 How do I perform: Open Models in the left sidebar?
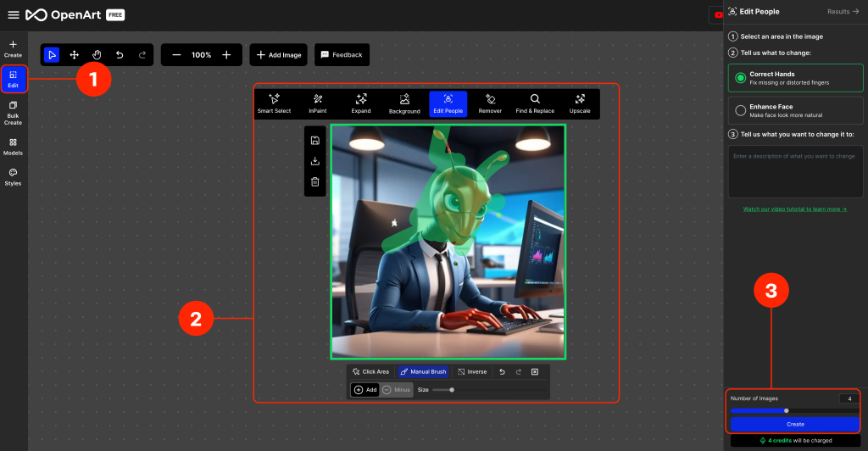[x=13, y=147]
